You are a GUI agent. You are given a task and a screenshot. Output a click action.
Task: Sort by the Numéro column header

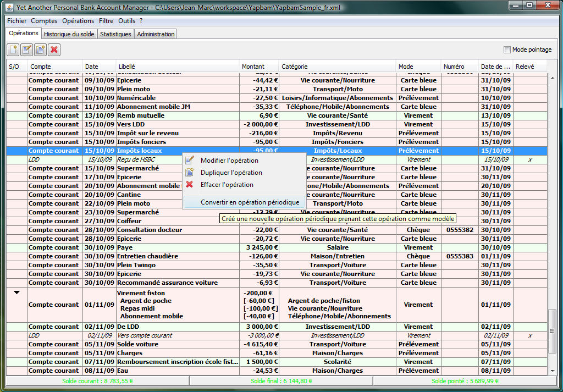[x=460, y=67]
